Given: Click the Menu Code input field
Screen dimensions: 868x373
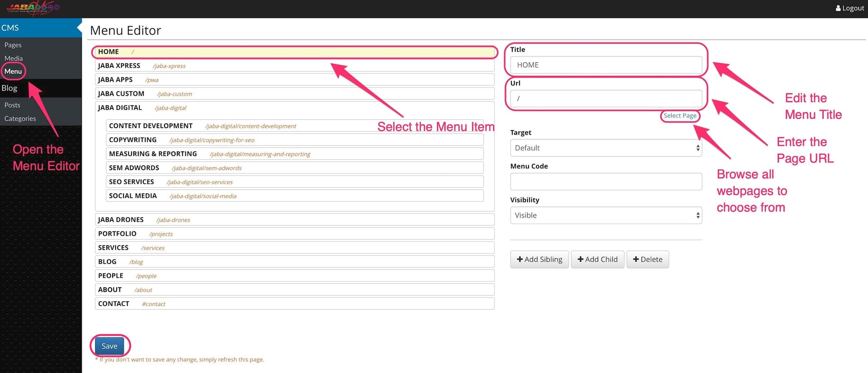Looking at the screenshot, I should click(x=606, y=182).
